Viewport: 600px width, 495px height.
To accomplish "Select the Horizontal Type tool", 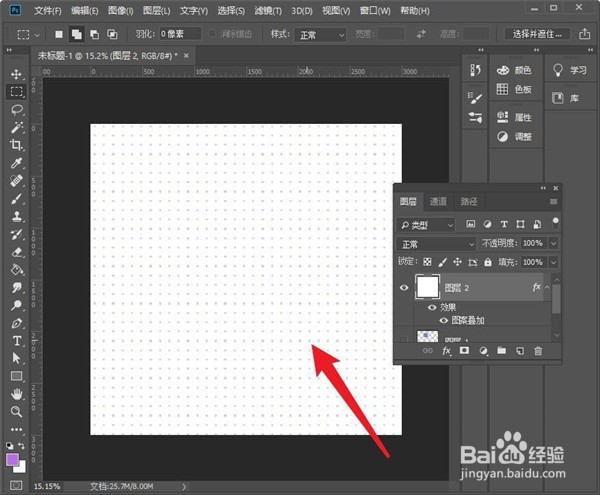I will 16,340.
